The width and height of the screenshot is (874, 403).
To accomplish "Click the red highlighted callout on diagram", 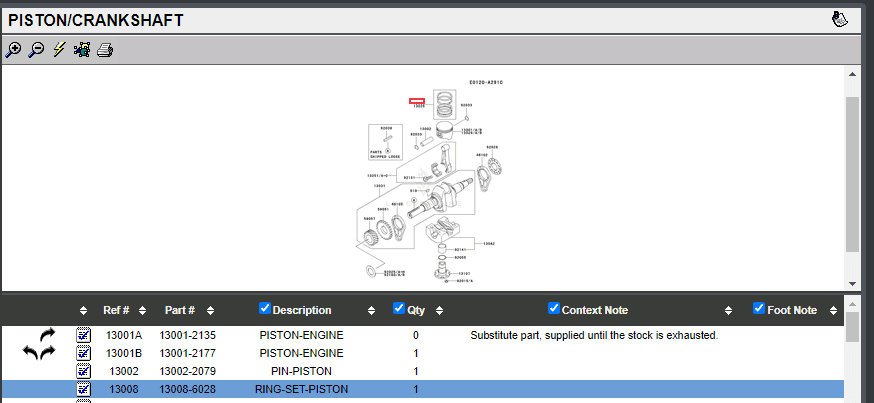I will pos(418,100).
